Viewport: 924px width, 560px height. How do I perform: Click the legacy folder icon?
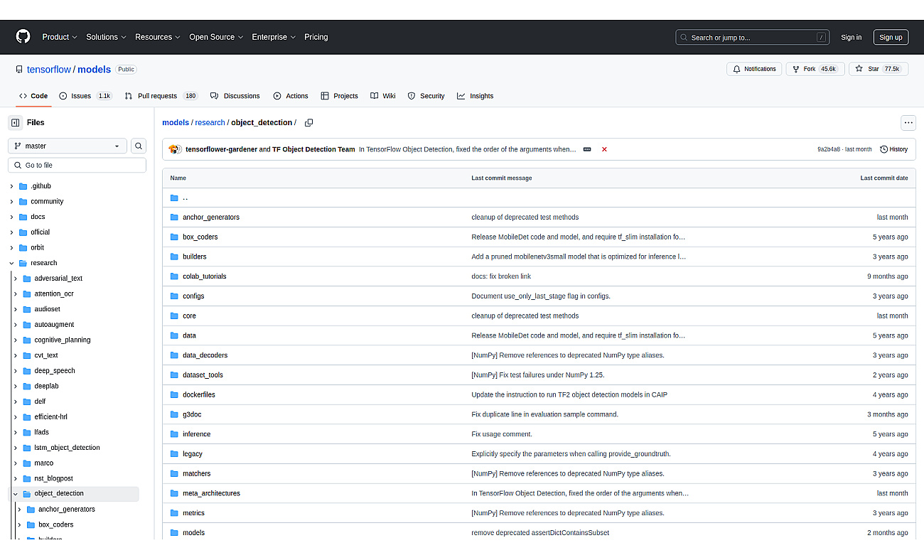[x=174, y=453]
